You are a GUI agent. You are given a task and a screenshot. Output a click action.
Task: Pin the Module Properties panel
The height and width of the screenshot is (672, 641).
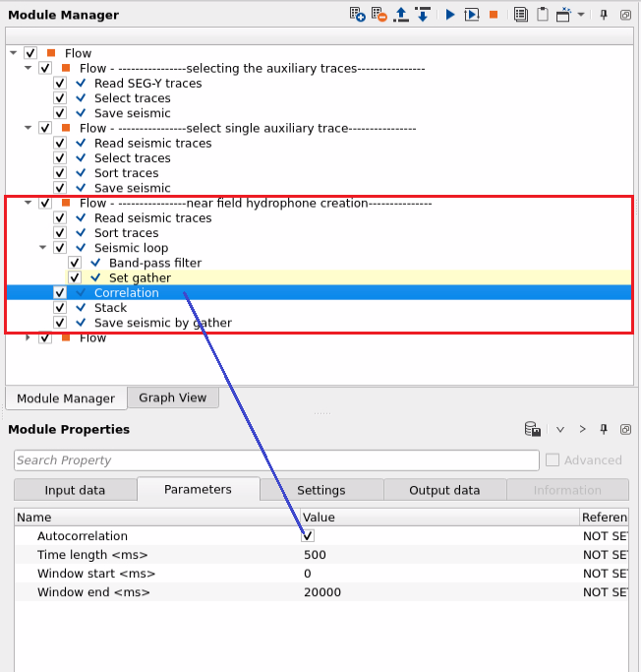604,429
